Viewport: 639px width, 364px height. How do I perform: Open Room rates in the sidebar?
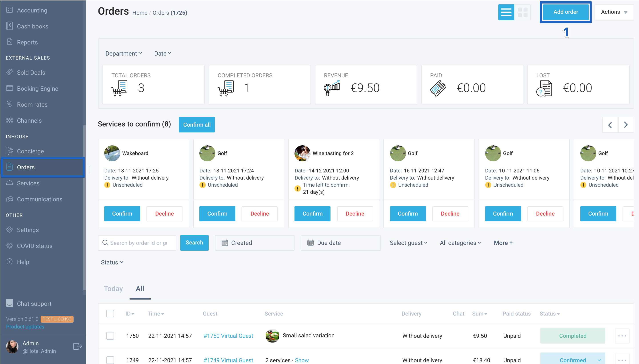[x=32, y=104]
